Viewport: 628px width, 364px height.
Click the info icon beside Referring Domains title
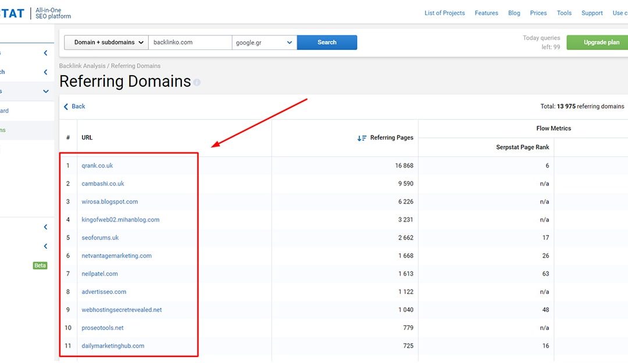(197, 82)
